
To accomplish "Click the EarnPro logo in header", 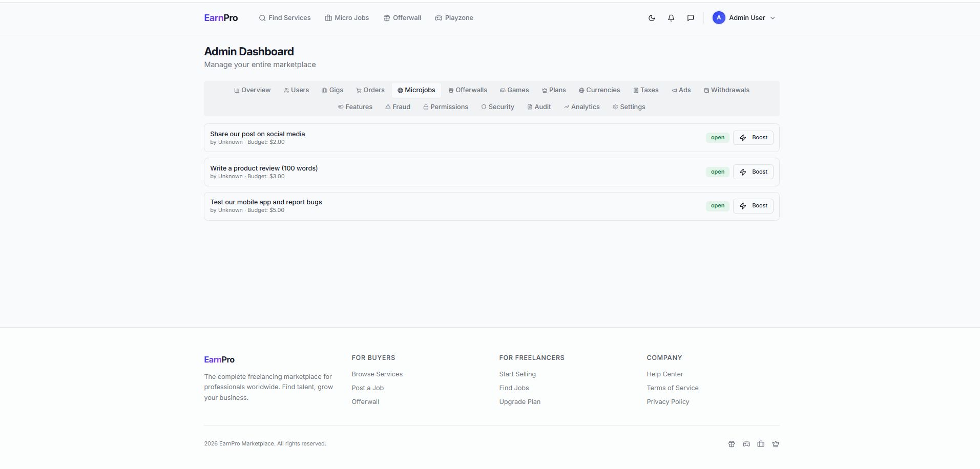I will coord(221,18).
